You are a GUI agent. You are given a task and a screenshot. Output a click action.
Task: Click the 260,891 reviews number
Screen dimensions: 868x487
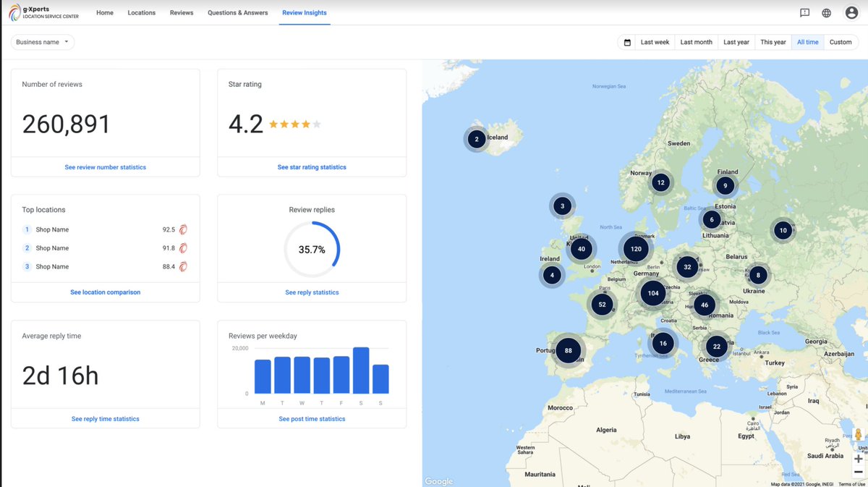click(x=67, y=124)
